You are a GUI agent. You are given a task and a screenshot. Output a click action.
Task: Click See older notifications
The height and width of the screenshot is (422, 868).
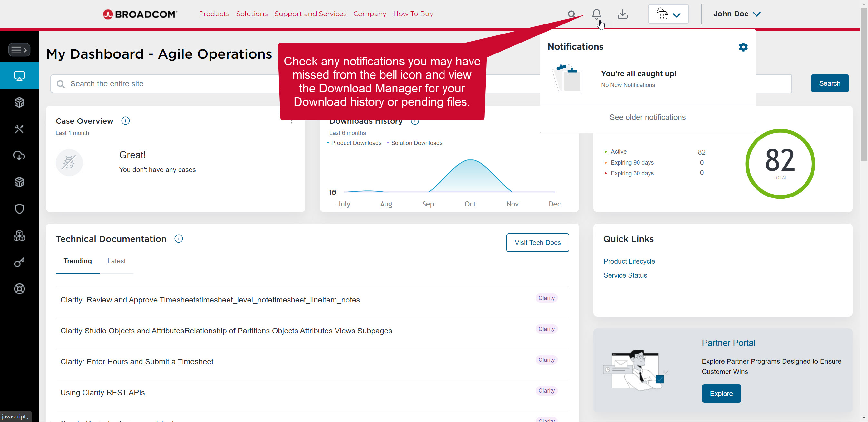coord(647,117)
